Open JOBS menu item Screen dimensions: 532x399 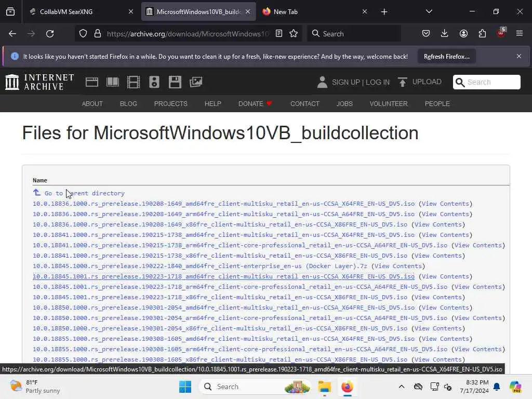tap(344, 104)
